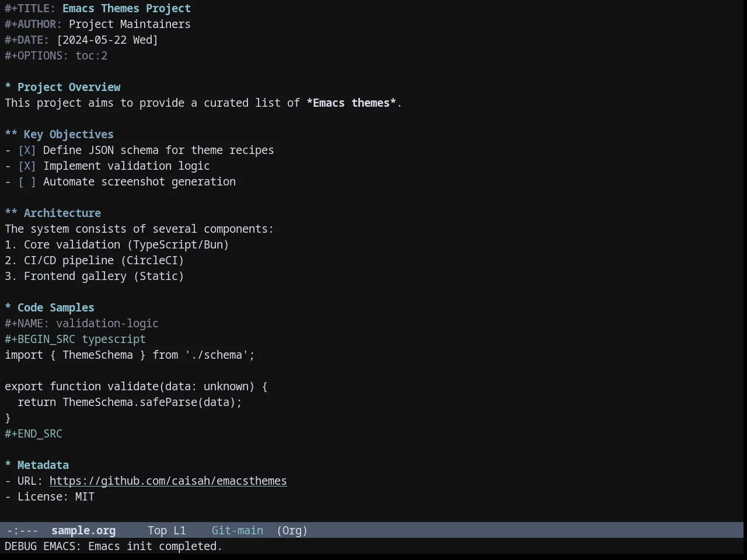Click Git-main in the mode line
747x560 pixels.
(x=238, y=530)
